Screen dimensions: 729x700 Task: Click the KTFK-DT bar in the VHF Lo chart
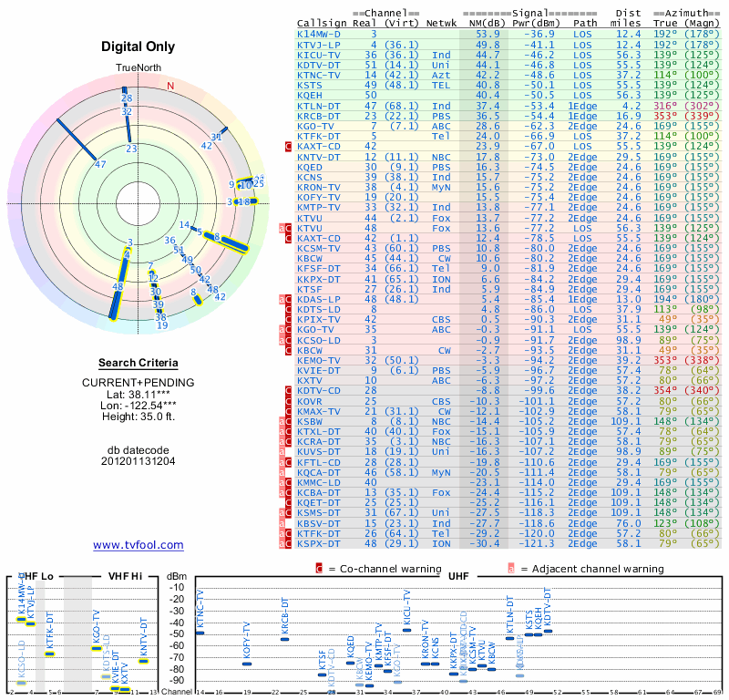point(50,654)
